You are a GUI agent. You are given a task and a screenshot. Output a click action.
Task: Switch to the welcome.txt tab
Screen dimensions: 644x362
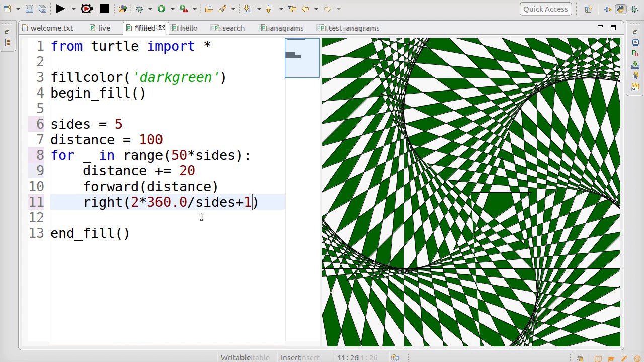pos(51,28)
